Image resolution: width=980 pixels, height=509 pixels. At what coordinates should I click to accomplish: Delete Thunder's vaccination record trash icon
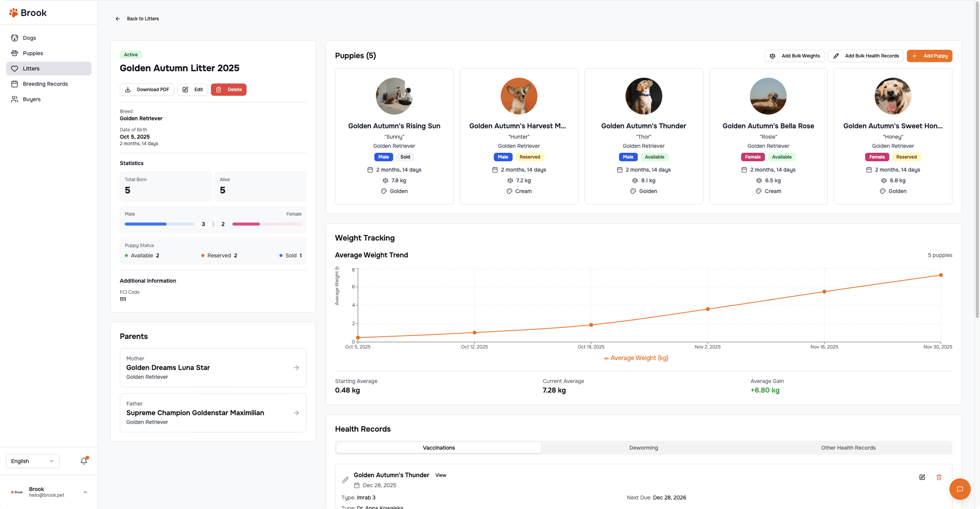[939, 477]
